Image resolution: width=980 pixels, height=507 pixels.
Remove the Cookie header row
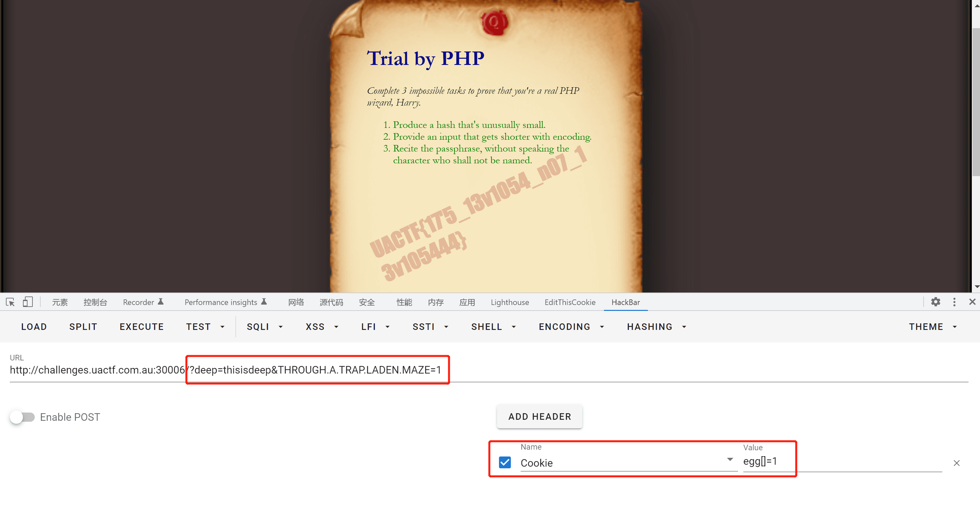(x=956, y=463)
